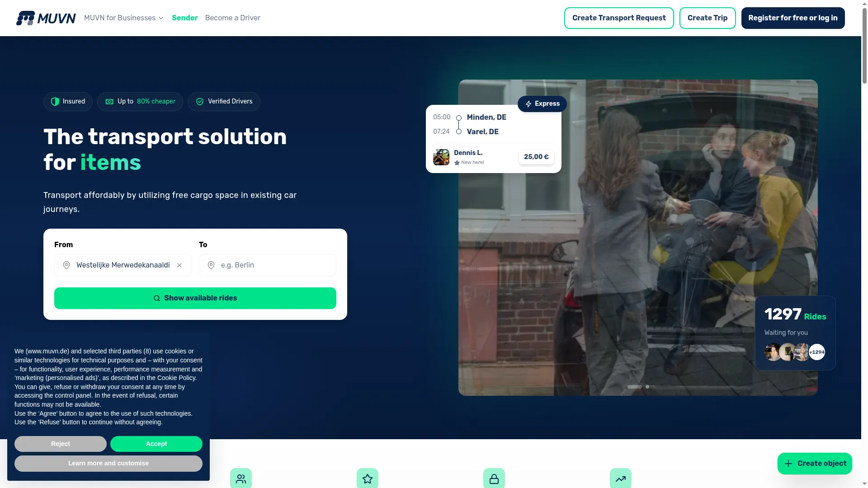Viewport: 868px width, 488px height.
Task: Click the +1294 riders badge
Action: pyautogui.click(x=817, y=352)
